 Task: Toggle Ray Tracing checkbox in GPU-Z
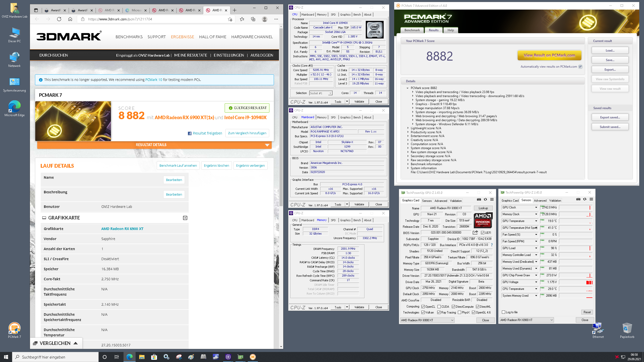pos(439,312)
